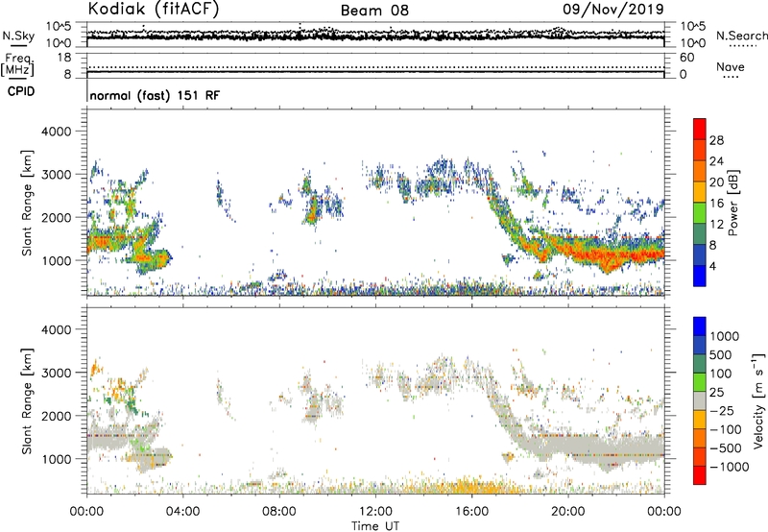Click the orange near-range scatter around 16:00 in velocity plot
Screen dimensions: 768x532
pyautogui.click(x=472, y=487)
